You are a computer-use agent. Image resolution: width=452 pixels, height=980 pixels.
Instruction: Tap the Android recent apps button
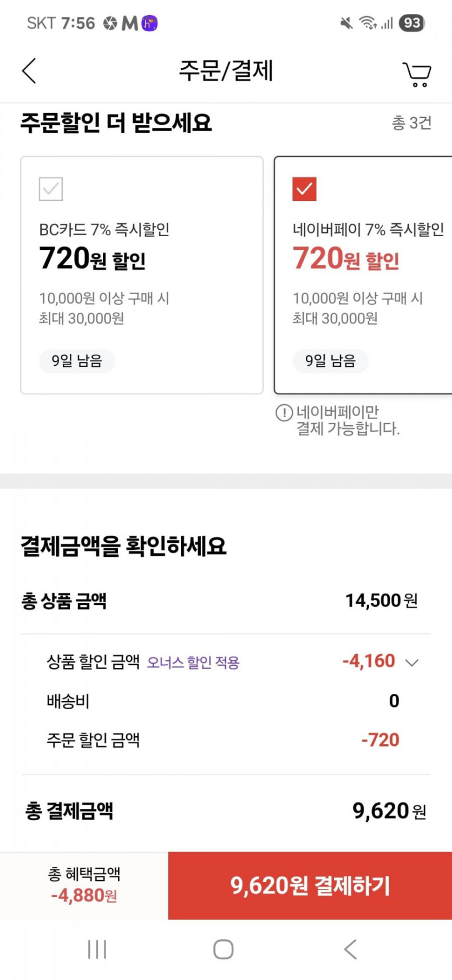coord(97,949)
